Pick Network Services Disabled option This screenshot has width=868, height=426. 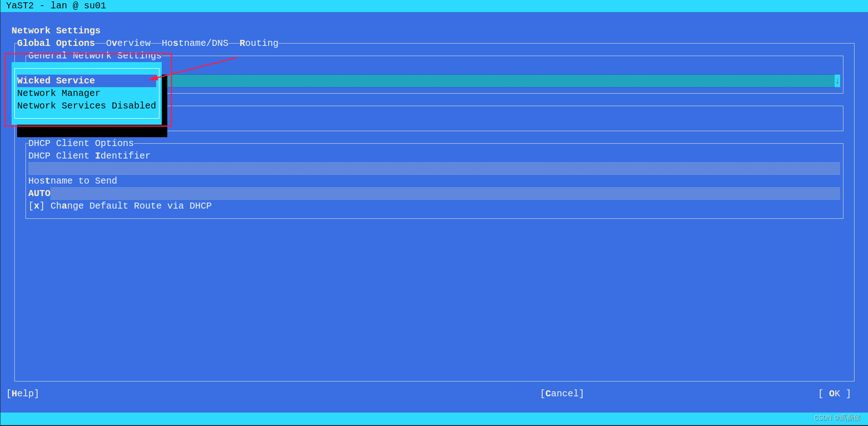tap(87, 106)
